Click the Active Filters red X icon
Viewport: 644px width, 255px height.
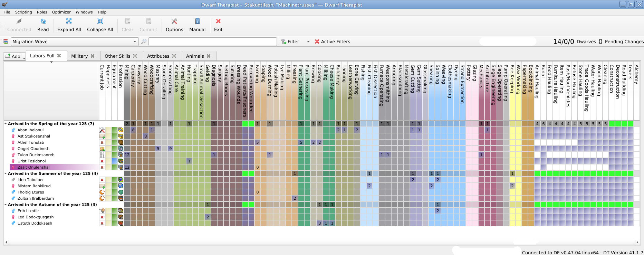pyautogui.click(x=317, y=41)
